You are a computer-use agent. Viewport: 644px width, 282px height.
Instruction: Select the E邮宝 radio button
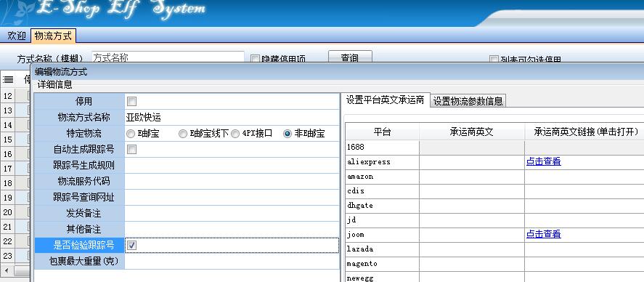(131, 134)
